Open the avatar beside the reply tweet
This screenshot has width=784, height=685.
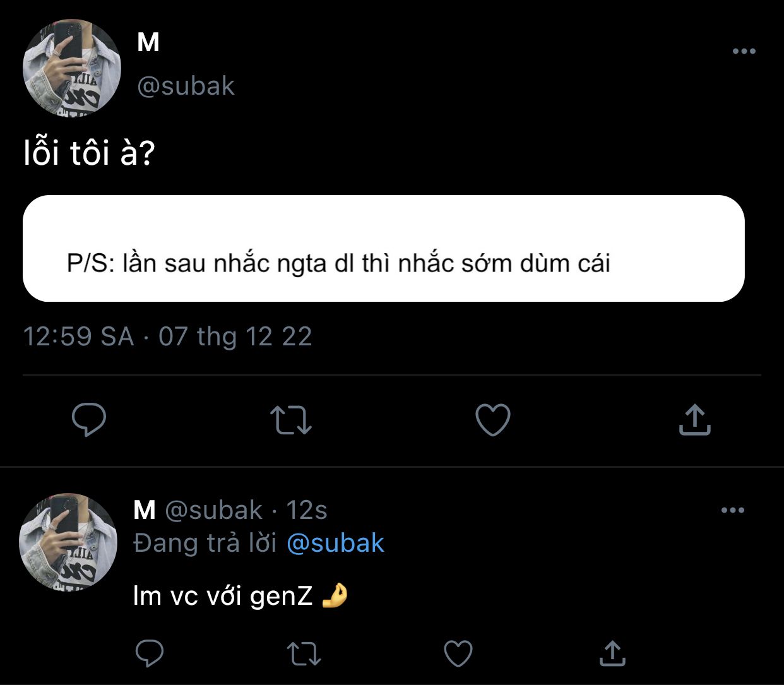click(68, 542)
